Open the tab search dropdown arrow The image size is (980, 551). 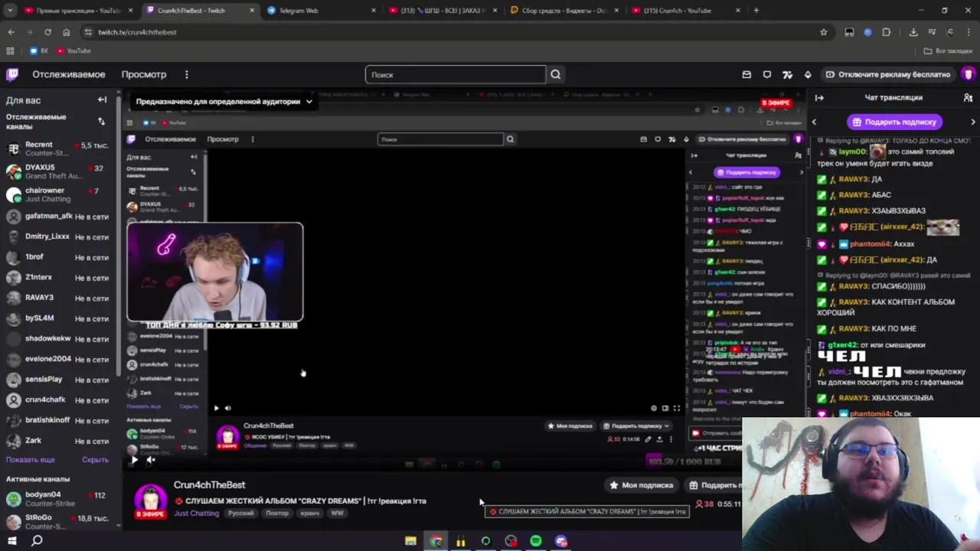(x=10, y=11)
